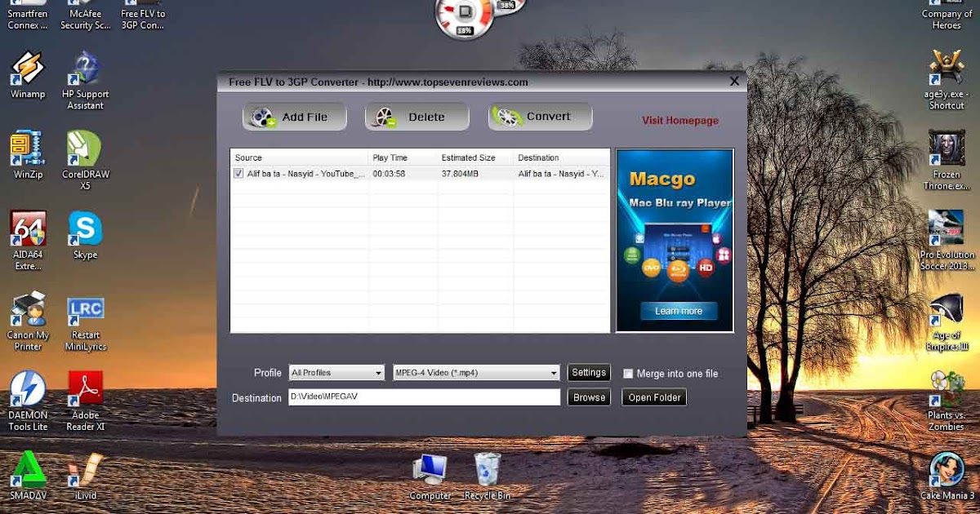
Task: Open the Adobe Reader XI icon
Action: [x=86, y=401]
